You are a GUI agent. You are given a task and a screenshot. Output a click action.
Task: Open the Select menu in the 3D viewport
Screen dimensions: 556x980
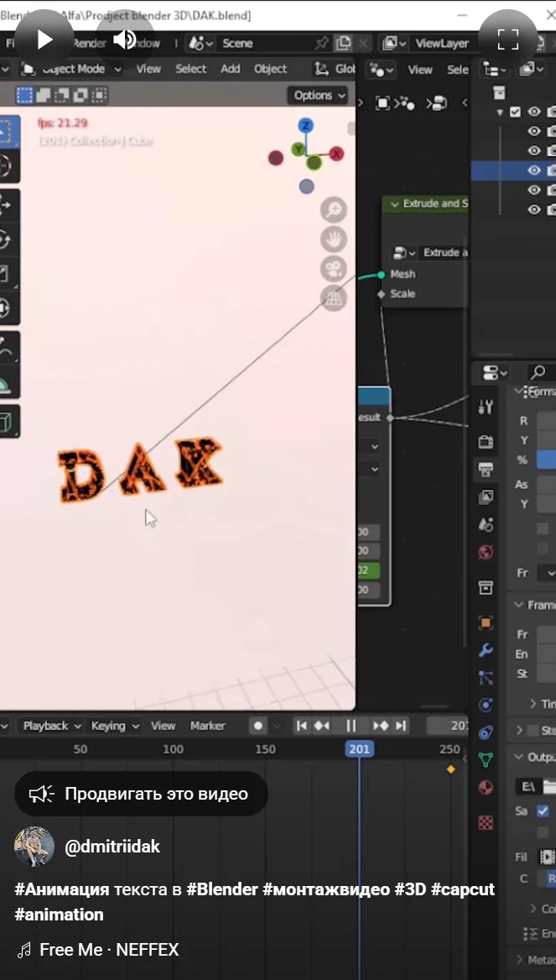(x=190, y=69)
